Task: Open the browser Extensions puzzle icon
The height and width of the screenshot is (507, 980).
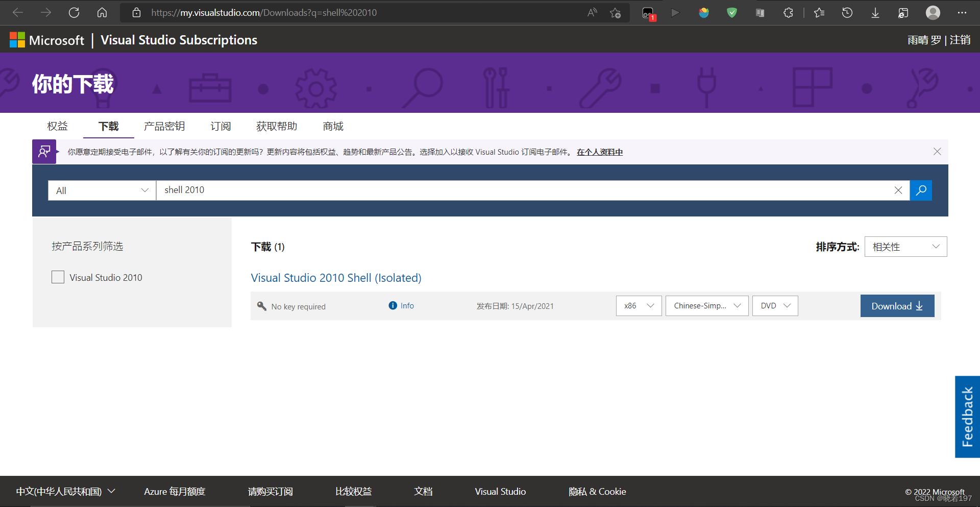Action: point(788,12)
